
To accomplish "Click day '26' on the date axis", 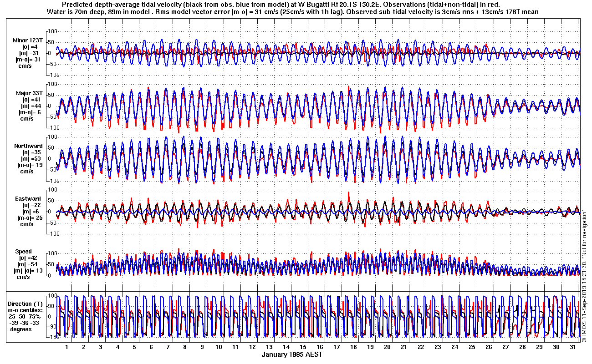I will [488, 347].
